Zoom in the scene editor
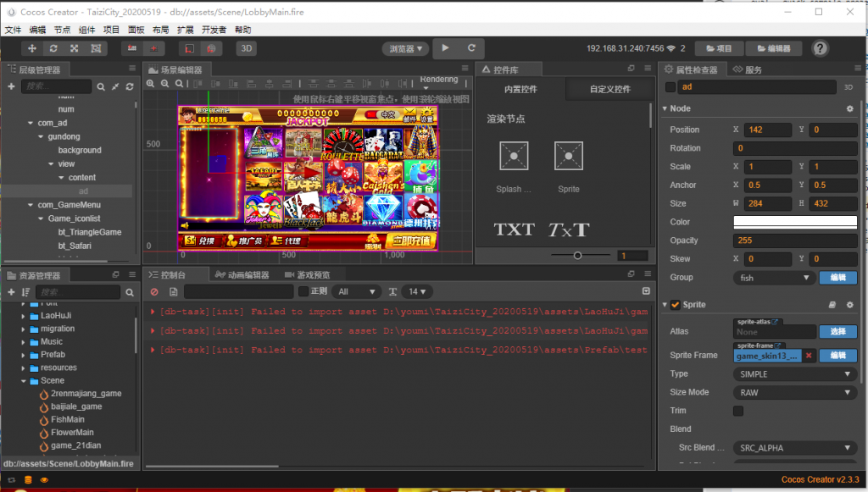868x492 pixels. (x=151, y=84)
